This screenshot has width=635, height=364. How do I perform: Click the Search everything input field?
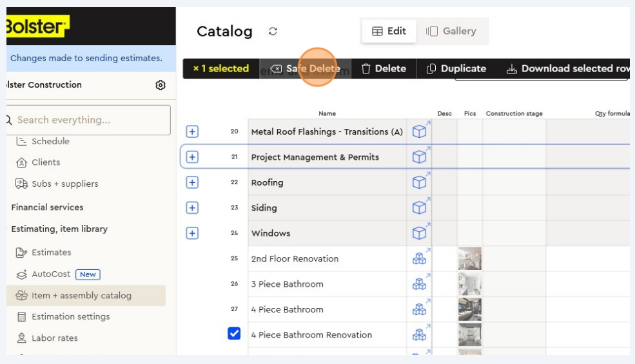pyautogui.click(x=90, y=120)
